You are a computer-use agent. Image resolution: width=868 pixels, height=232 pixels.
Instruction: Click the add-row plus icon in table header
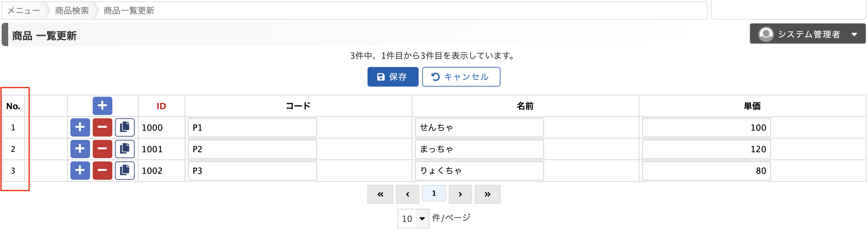tap(103, 106)
